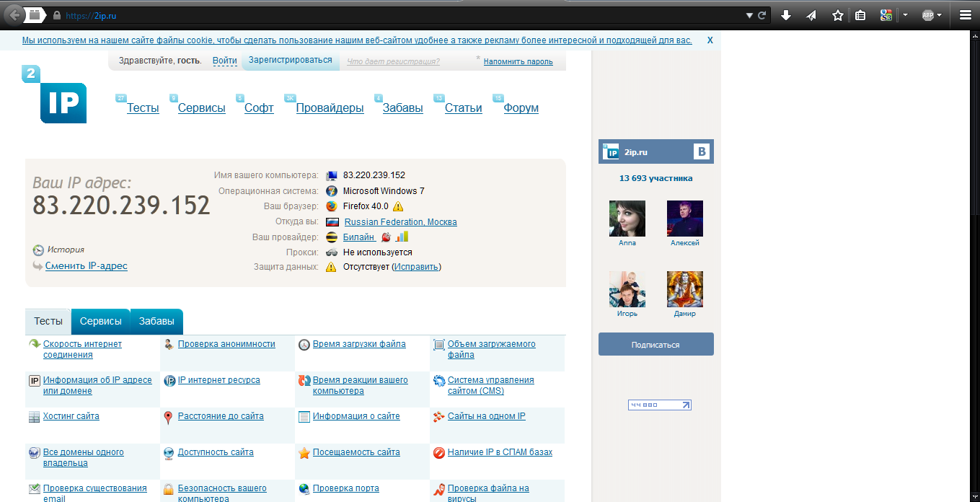Bookmark this page with star icon
This screenshot has height=502, width=980.
pyautogui.click(x=837, y=15)
